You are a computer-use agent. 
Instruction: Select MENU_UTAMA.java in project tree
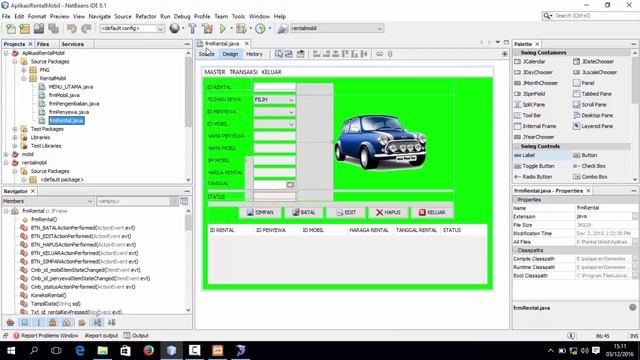(x=71, y=87)
